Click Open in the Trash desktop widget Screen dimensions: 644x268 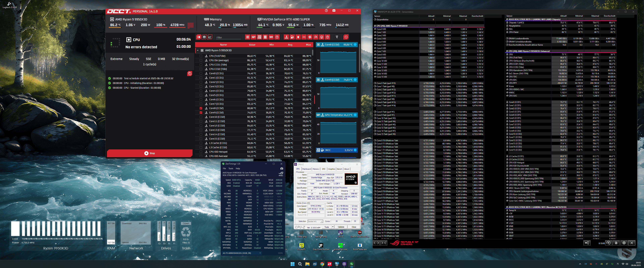pos(186,223)
